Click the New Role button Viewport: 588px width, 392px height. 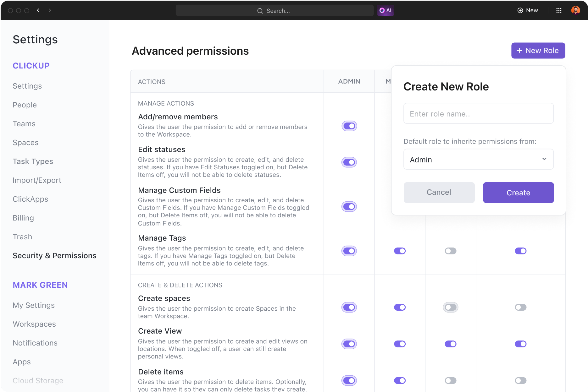click(538, 51)
